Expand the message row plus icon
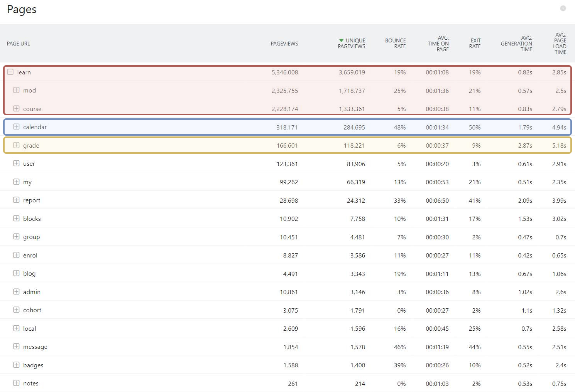This screenshot has height=392, width=575. click(x=16, y=347)
